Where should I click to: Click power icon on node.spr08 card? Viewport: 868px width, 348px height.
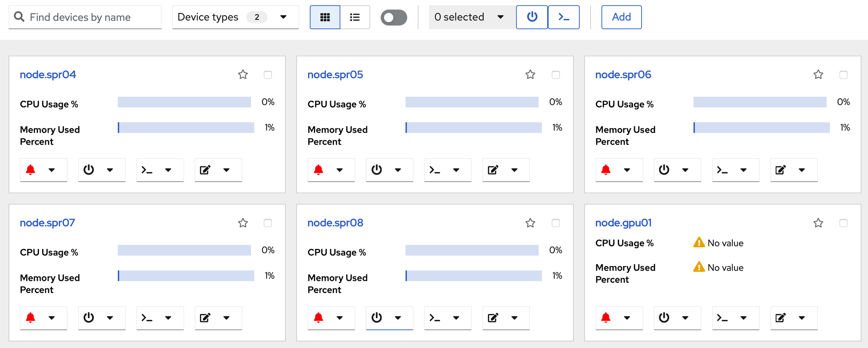[x=377, y=318]
